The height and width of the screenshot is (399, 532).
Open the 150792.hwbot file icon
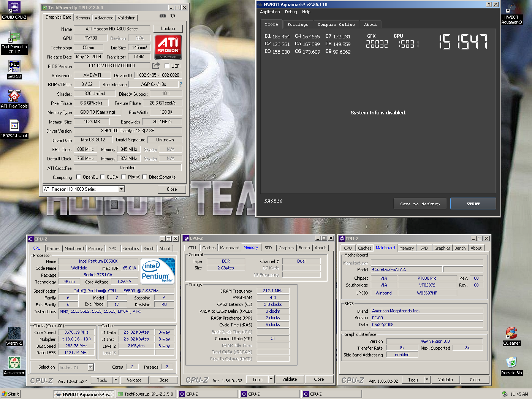[x=14, y=128]
